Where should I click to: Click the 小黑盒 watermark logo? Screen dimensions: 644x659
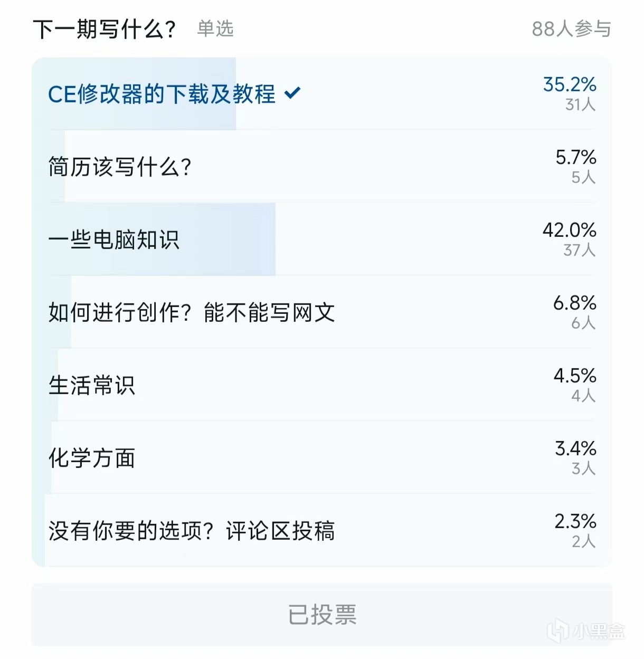pos(586,632)
